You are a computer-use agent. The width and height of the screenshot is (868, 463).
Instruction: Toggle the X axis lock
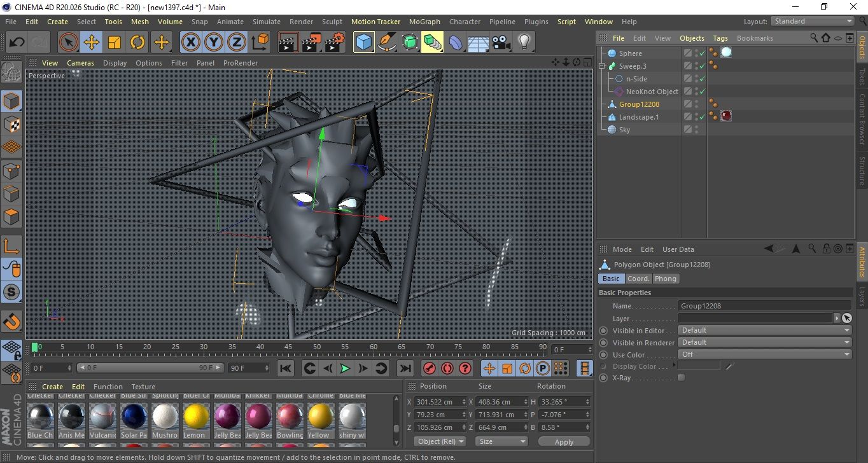tap(190, 43)
